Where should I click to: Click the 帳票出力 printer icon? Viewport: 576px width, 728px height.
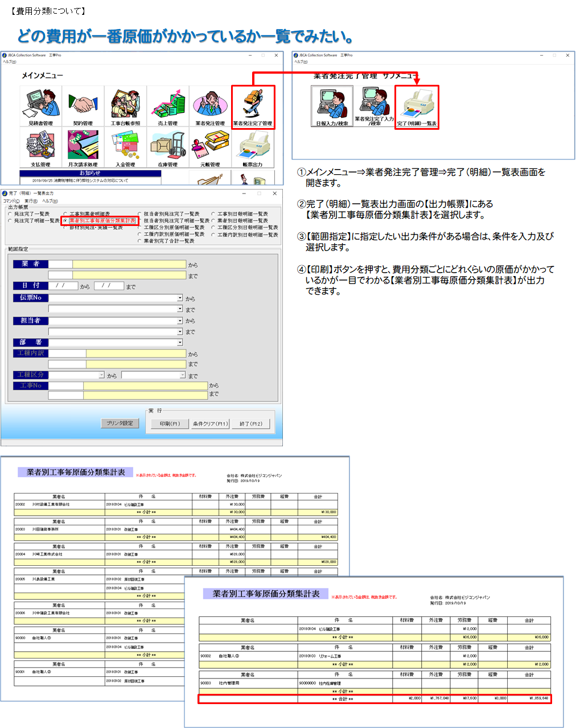[253, 147]
